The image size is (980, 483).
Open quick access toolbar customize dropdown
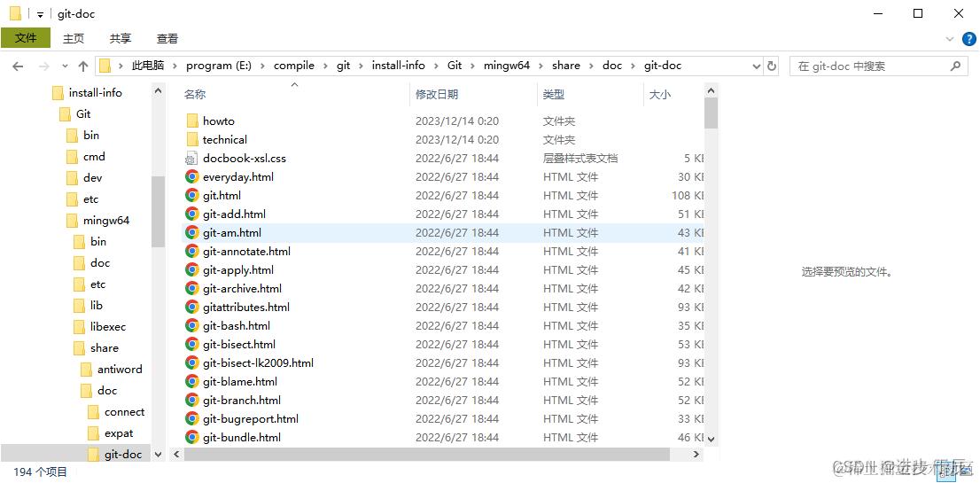pyautogui.click(x=40, y=14)
